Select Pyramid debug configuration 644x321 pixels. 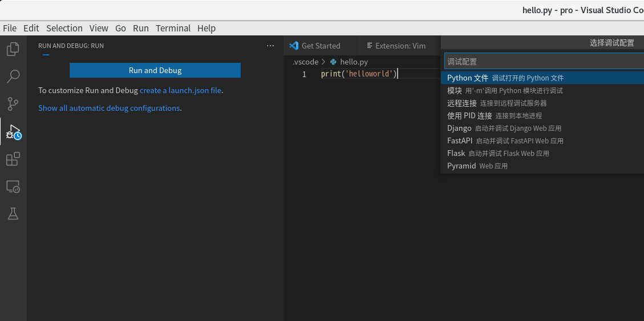tap(542, 166)
